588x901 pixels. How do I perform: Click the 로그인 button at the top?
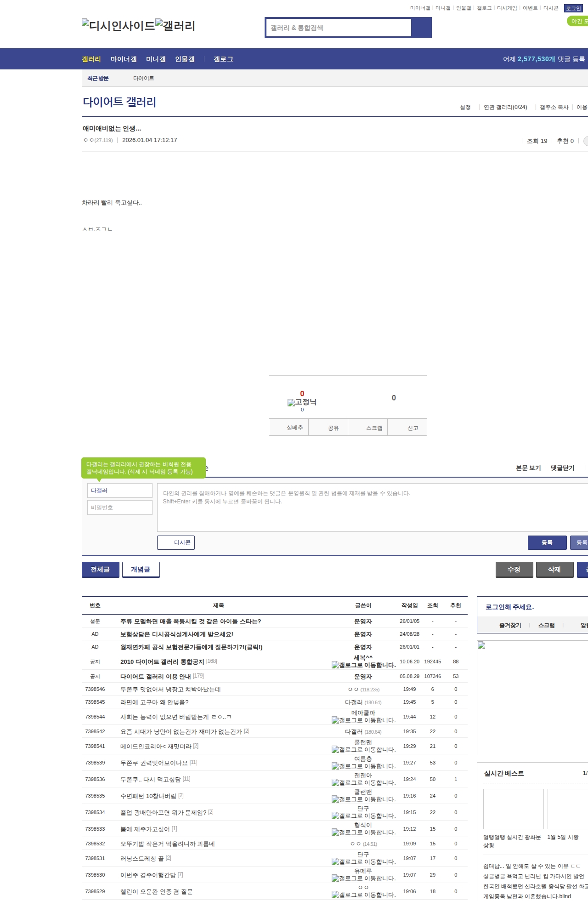(x=573, y=8)
